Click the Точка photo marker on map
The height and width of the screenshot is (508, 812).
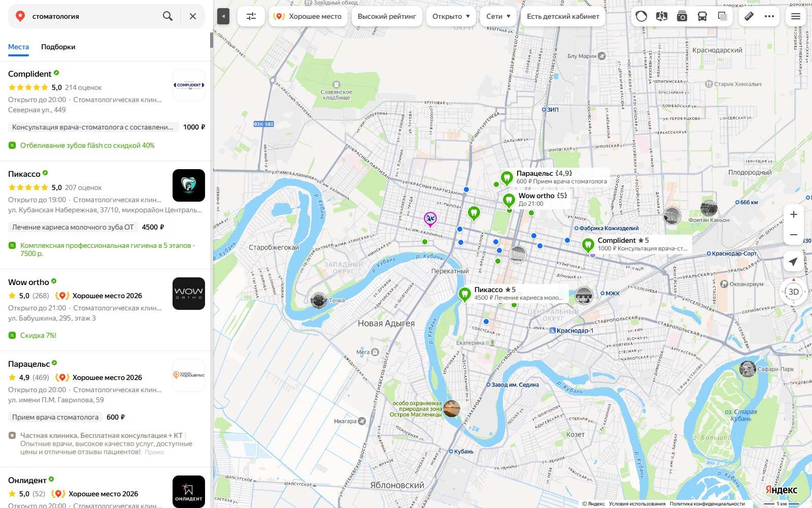click(319, 300)
